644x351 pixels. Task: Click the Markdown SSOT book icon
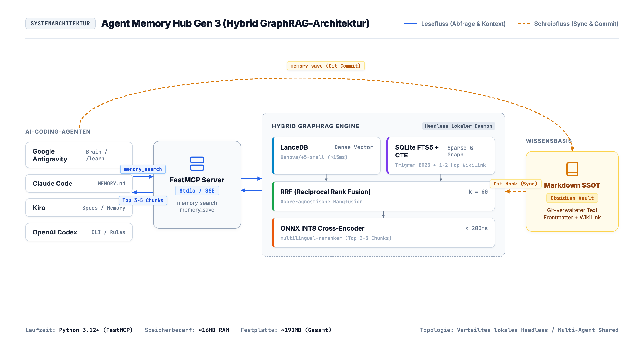tap(572, 169)
